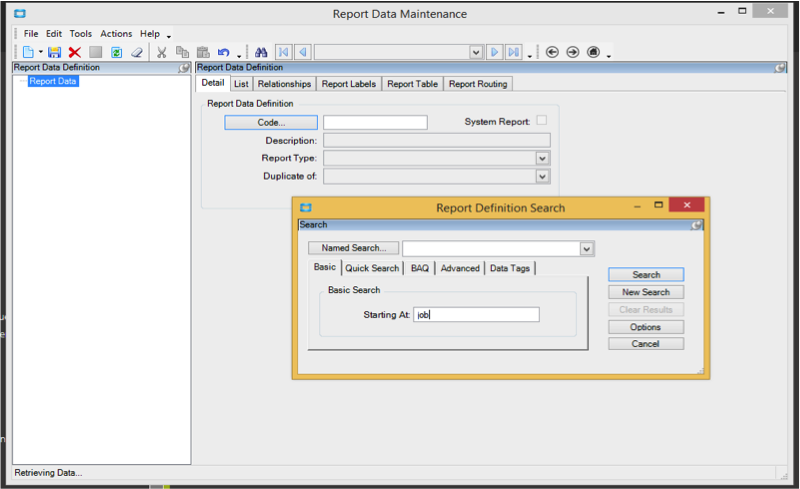Switch to the Report Routing tab
Image resolution: width=800 pixels, height=489 pixels.
(478, 84)
